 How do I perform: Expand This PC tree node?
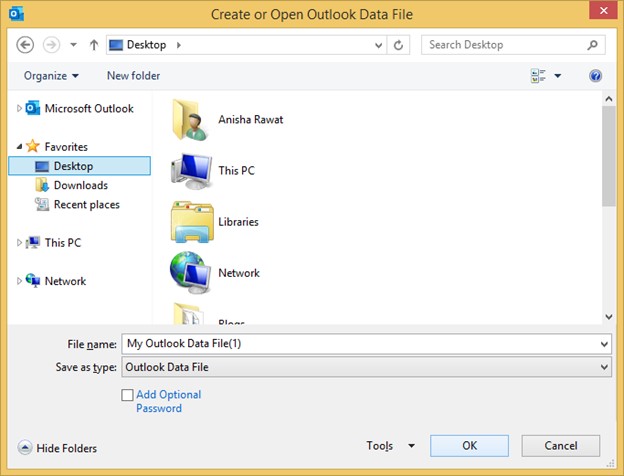(19, 242)
